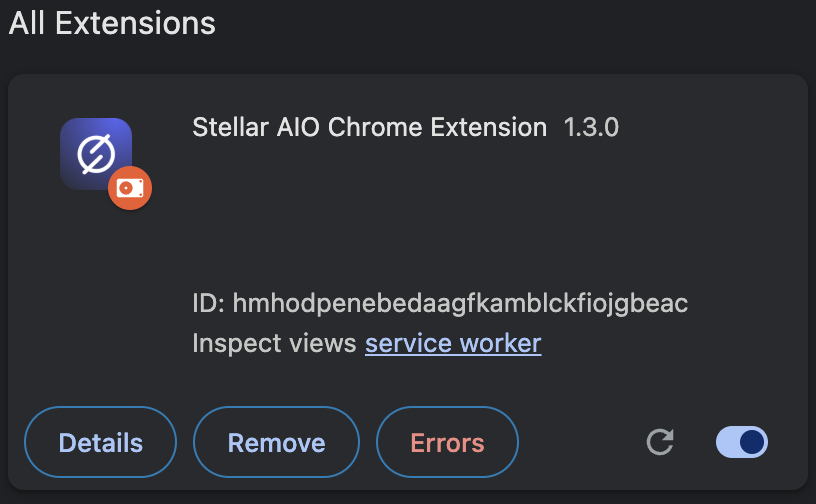Click the white shape inside the orange badge

(130, 188)
